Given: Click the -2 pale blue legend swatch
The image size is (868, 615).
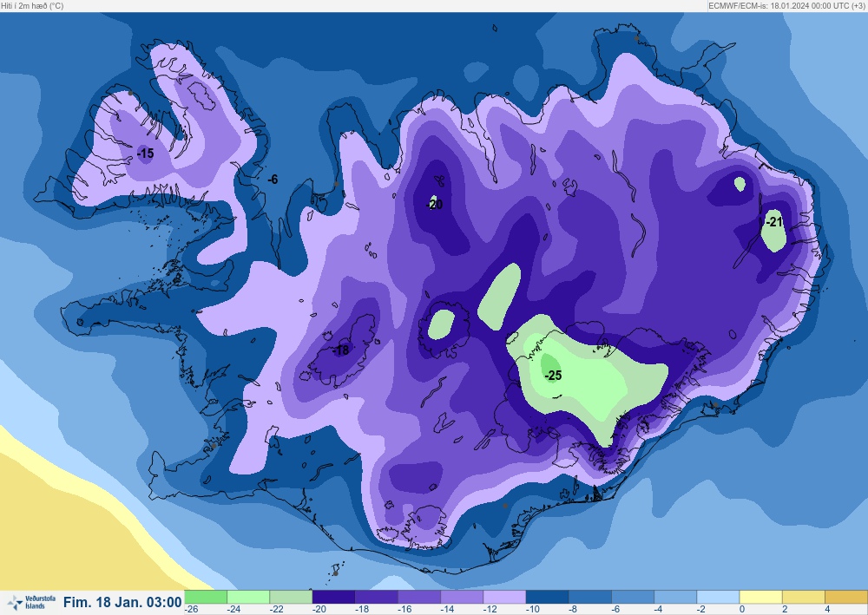Looking at the screenshot, I should [x=718, y=597].
